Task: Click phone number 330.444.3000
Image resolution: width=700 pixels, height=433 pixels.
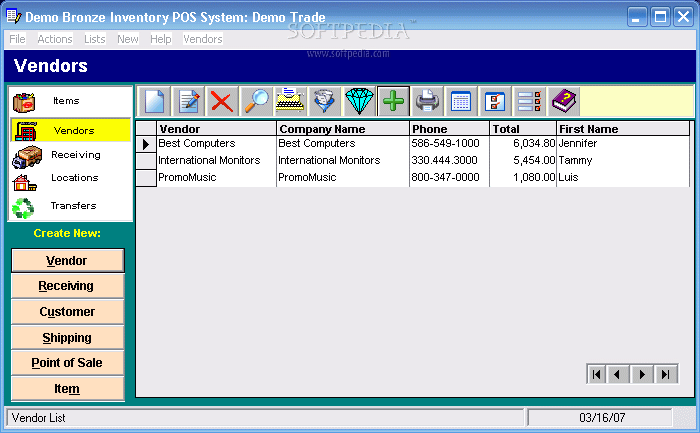Action: click(444, 160)
